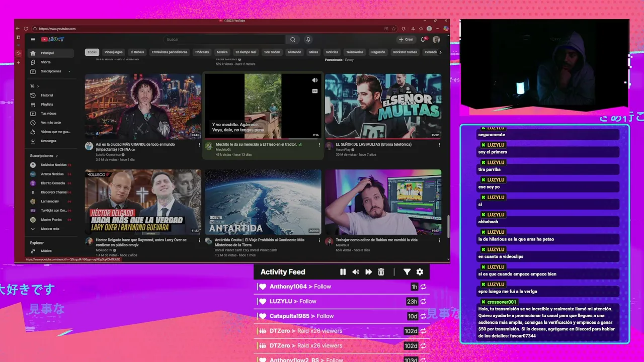Open the Activity Feed filter funnel

[x=407, y=272]
